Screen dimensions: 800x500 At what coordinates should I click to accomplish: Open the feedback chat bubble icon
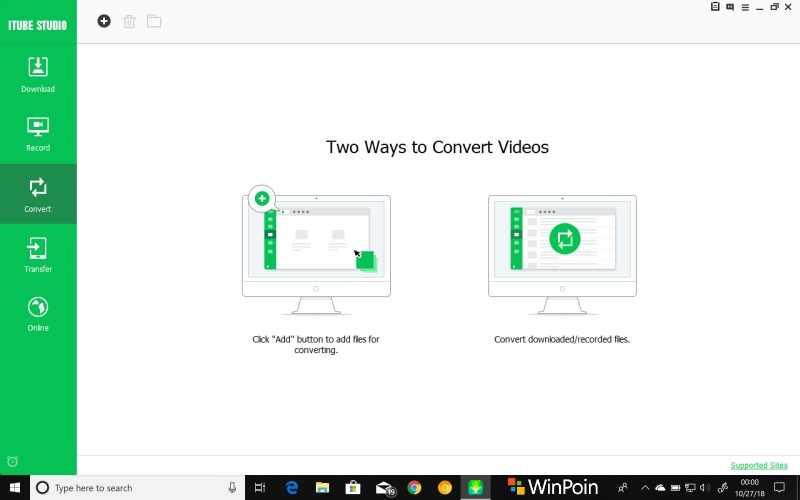click(x=729, y=7)
